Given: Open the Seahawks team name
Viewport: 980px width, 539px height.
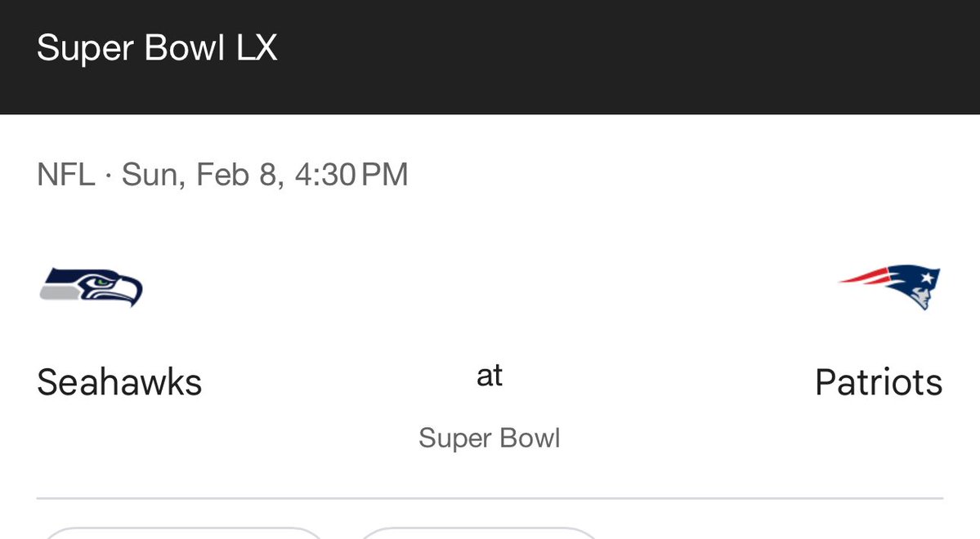Looking at the screenshot, I should click(119, 382).
